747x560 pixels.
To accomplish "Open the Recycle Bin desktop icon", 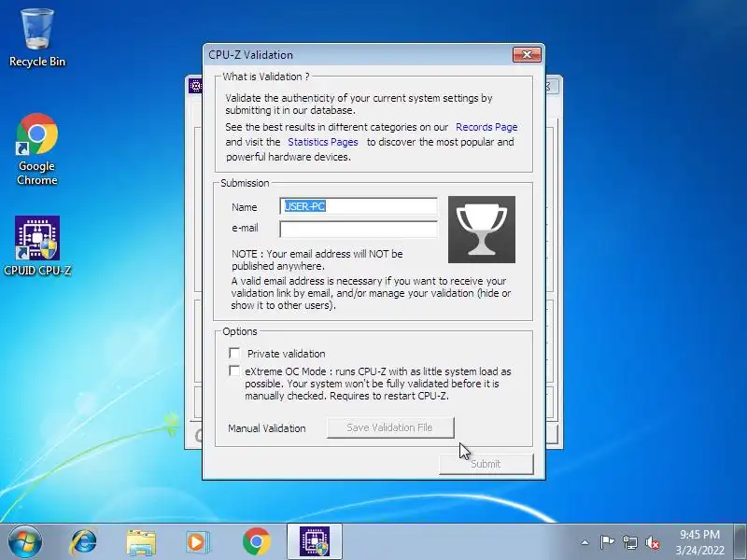I will click(x=37, y=38).
